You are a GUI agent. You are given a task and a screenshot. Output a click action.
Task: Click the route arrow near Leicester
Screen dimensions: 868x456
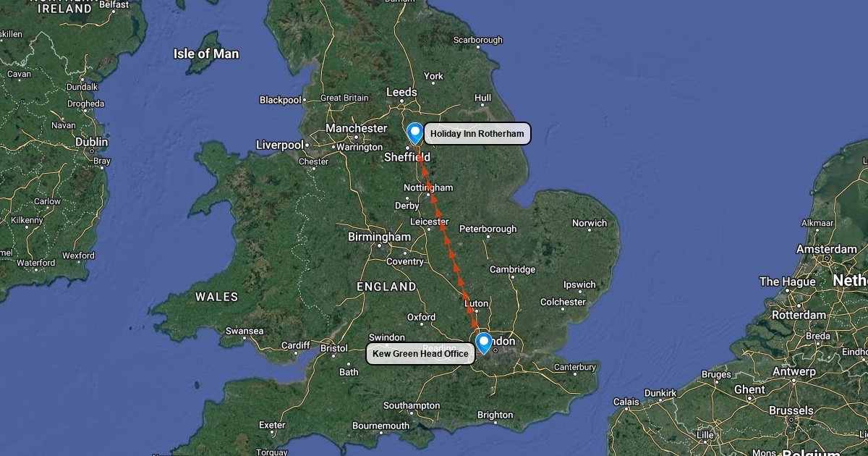(441, 226)
